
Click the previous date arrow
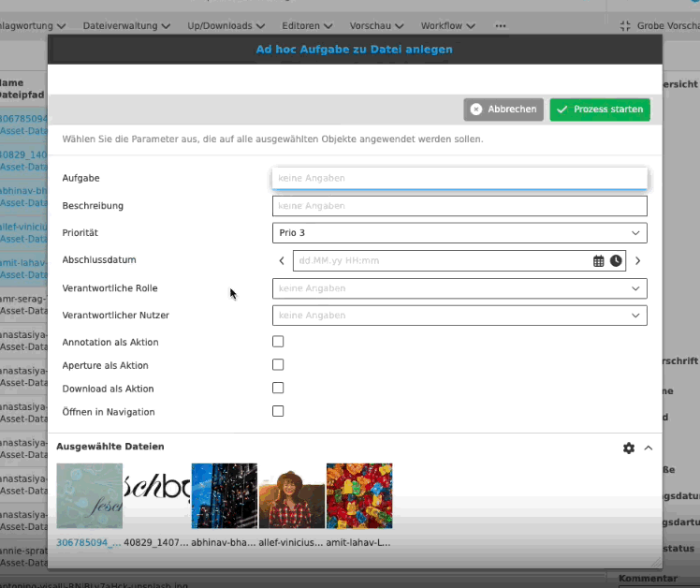tap(282, 261)
